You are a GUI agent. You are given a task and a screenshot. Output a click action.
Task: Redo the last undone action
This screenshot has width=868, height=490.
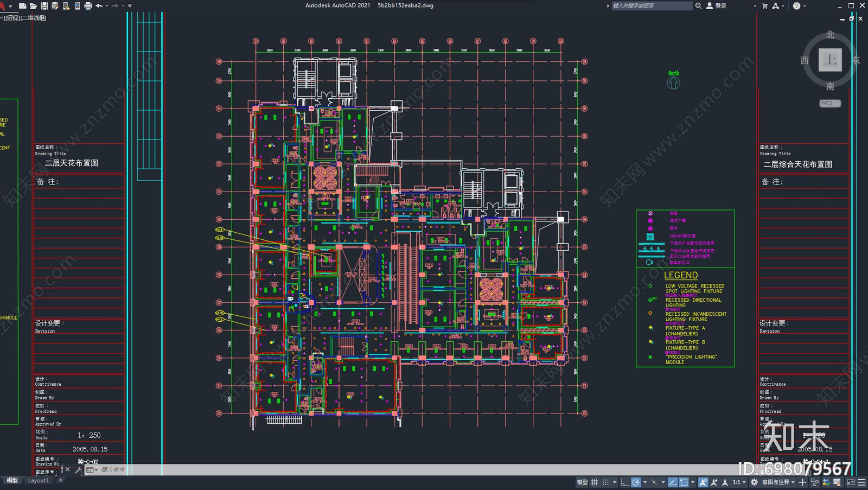point(115,5)
